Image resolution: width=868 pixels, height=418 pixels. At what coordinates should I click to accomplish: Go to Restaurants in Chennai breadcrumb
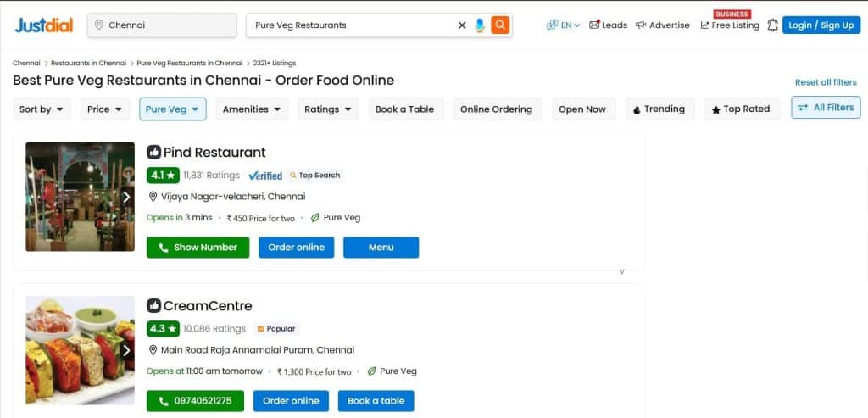pos(88,63)
